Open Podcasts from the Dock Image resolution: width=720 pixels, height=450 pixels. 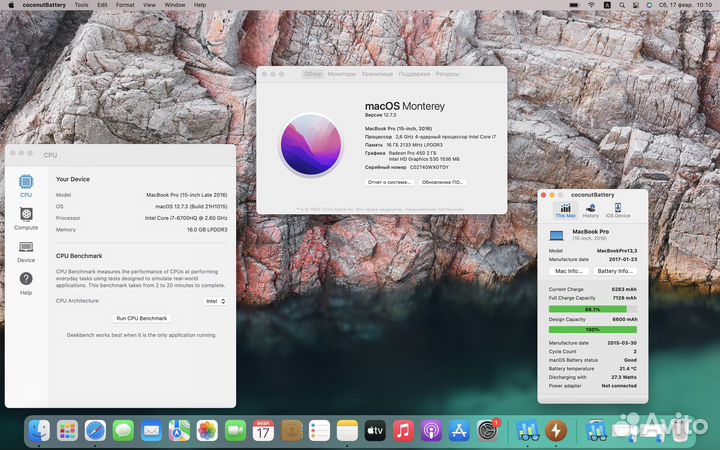(431, 431)
